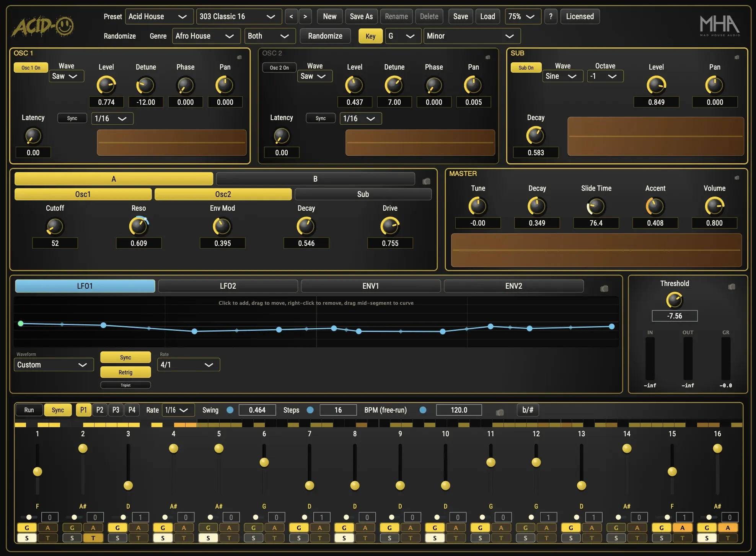The image size is (756, 556).
Task: Click the dice icon beside filter tab B
Action: [426, 181]
